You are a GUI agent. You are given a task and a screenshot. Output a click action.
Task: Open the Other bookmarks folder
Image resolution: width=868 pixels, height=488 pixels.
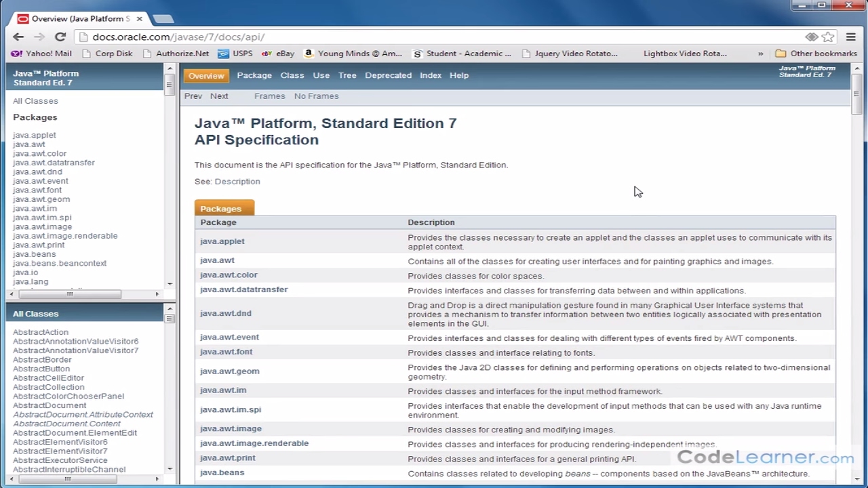(x=816, y=54)
